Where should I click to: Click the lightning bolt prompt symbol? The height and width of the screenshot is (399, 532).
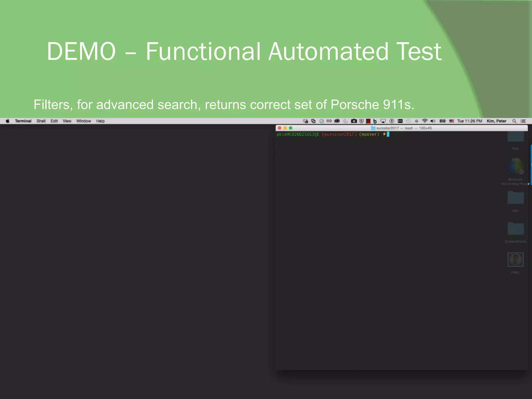[x=384, y=134]
